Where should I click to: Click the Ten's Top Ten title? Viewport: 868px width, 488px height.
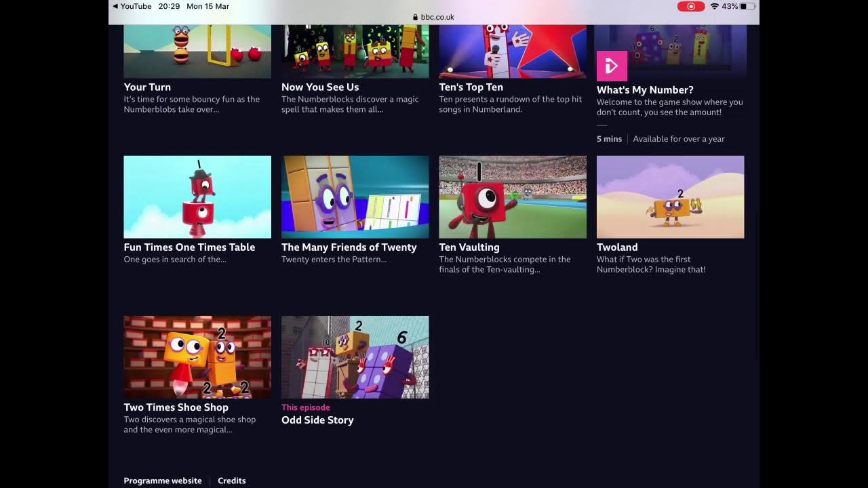click(x=471, y=87)
